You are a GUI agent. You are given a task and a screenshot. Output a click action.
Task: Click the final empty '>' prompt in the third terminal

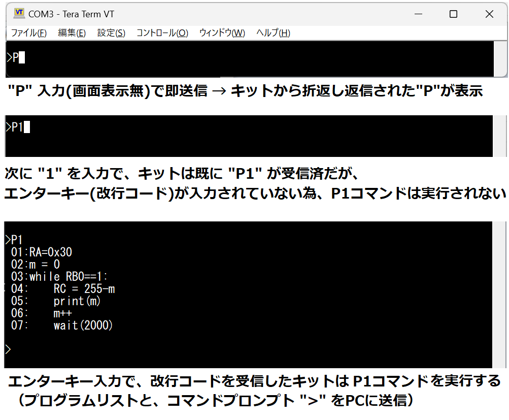(8, 349)
